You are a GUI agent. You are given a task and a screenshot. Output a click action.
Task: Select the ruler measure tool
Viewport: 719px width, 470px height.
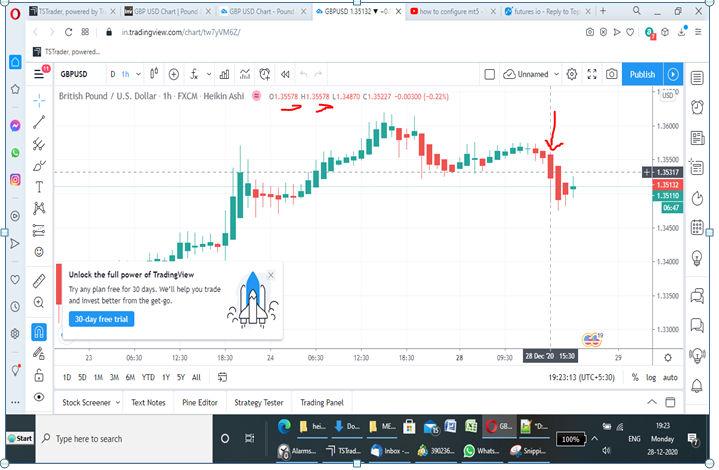39,281
